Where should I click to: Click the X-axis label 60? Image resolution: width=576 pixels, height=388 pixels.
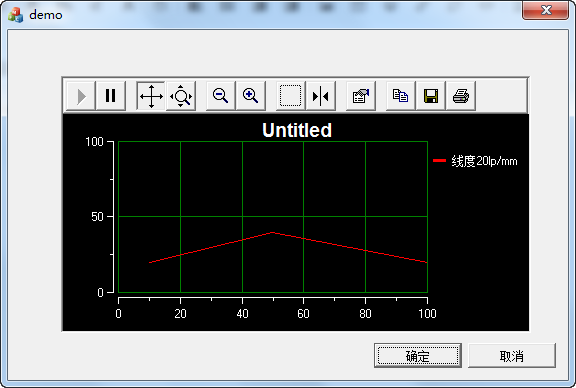[x=303, y=314]
